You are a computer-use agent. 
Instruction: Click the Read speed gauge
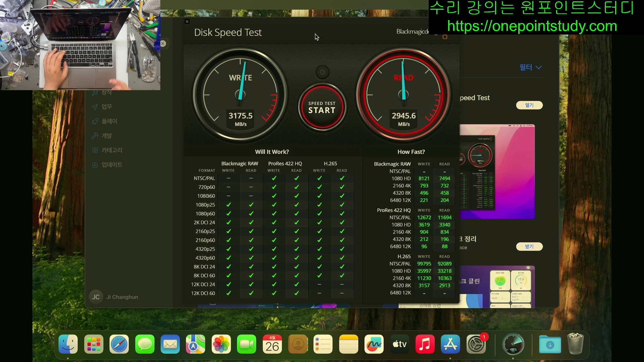pos(404,95)
